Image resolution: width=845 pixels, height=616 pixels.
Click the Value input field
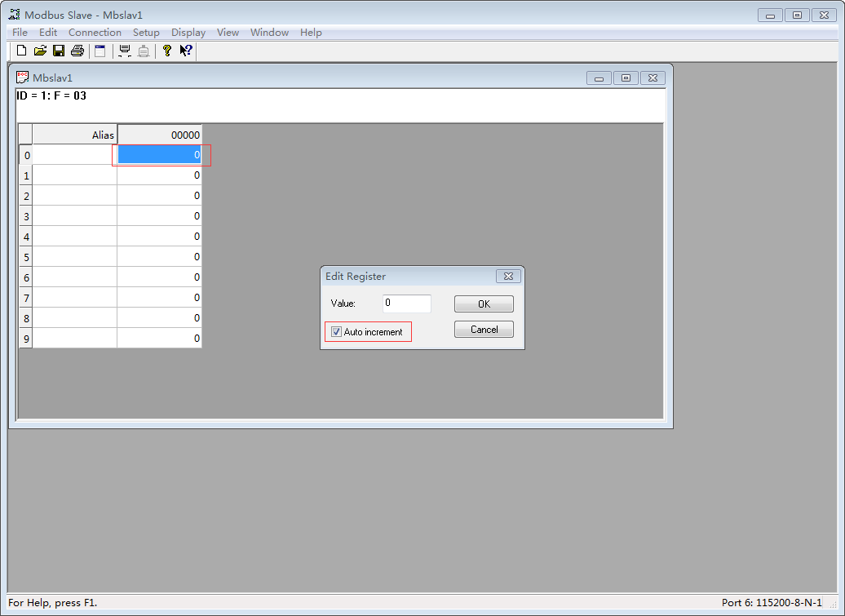[x=407, y=304]
